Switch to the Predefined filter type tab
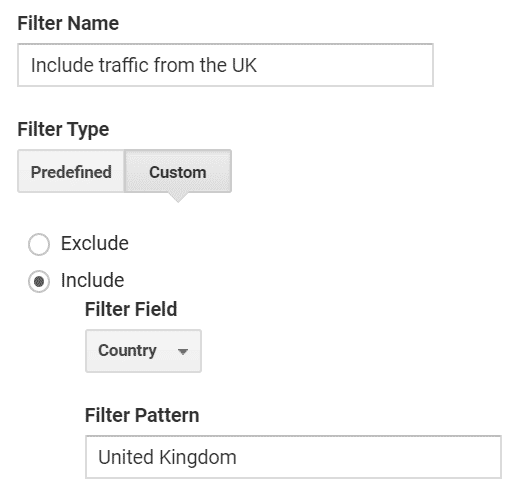 [x=71, y=171]
